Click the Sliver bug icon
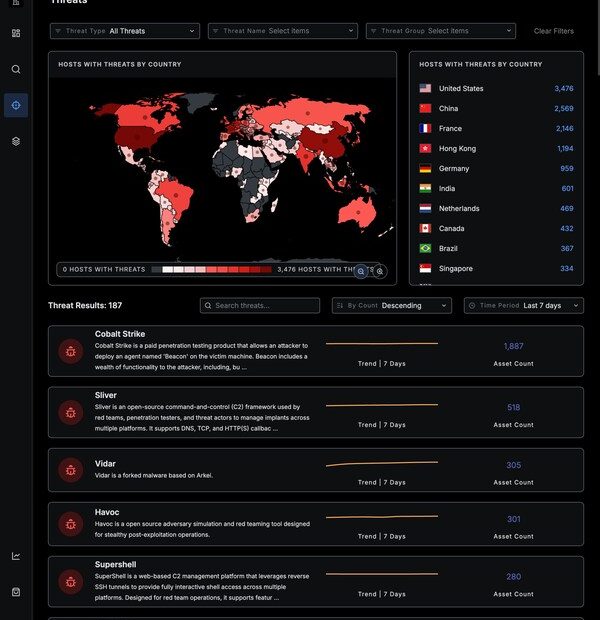The image size is (600, 620). (71, 412)
